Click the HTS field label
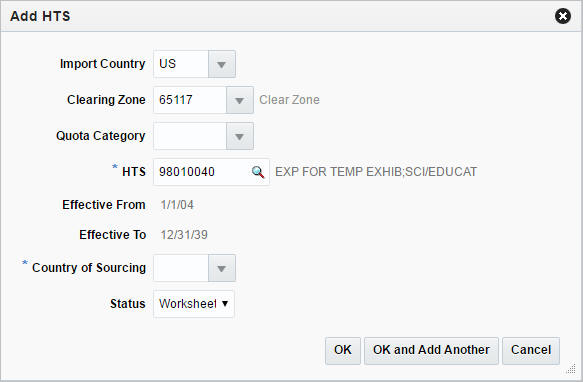Image resolution: width=583 pixels, height=382 pixels. [134, 172]
